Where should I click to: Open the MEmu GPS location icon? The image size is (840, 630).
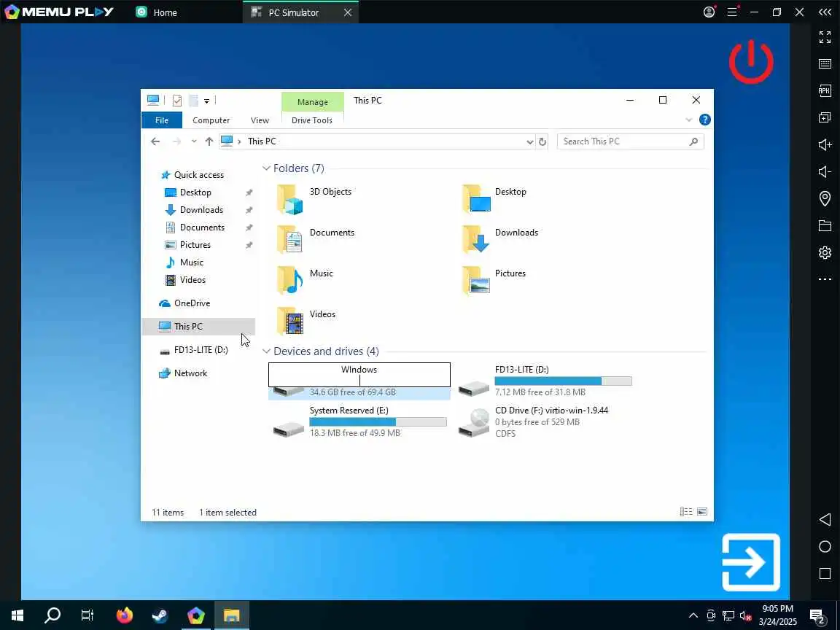(x=825, y=198)
